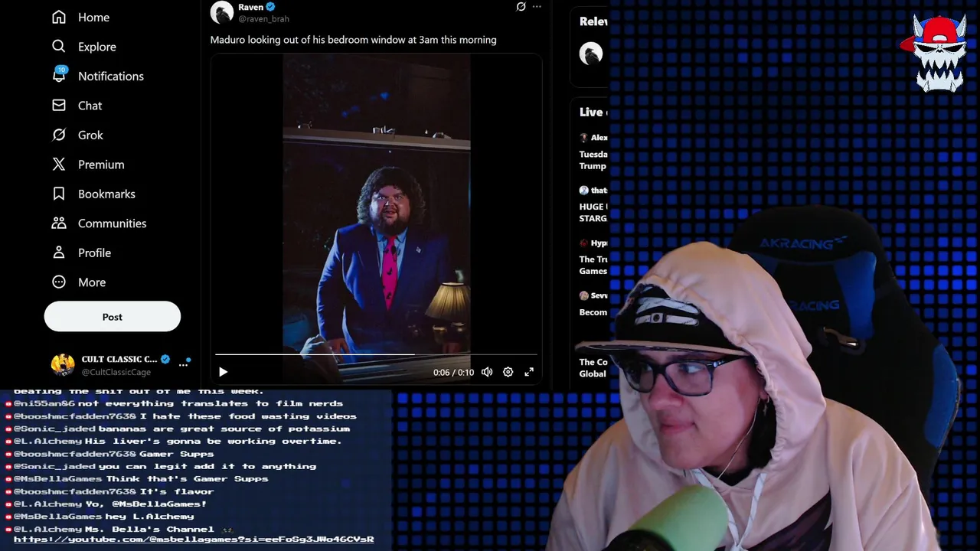980x551 pixels.
Task: Open the Alex live item avatar
Action: click(583, 138)
